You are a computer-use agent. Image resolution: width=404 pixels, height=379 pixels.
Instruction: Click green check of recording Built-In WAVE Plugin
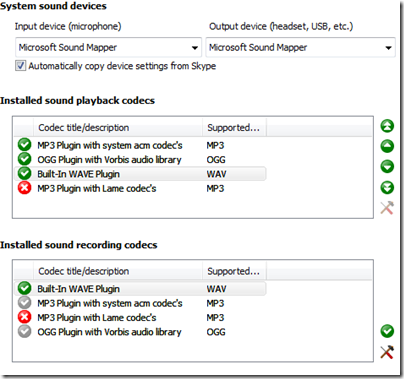click(24, 288)
